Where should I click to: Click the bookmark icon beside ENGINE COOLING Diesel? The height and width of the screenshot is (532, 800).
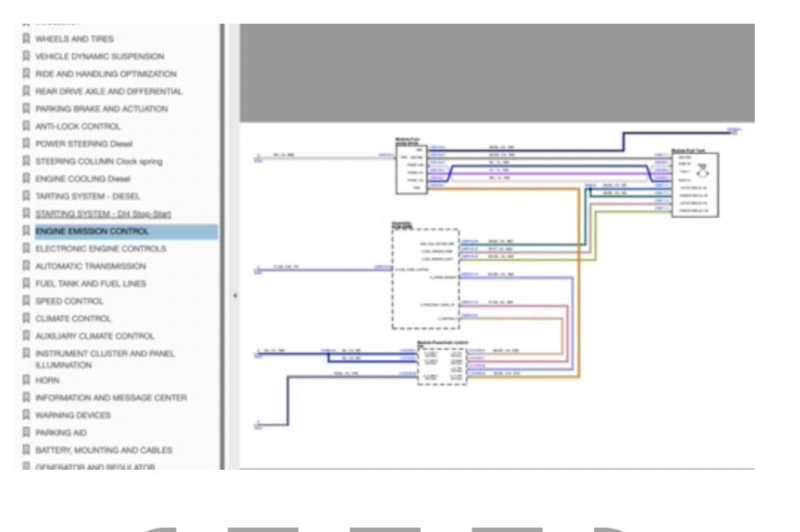[27, 178]
